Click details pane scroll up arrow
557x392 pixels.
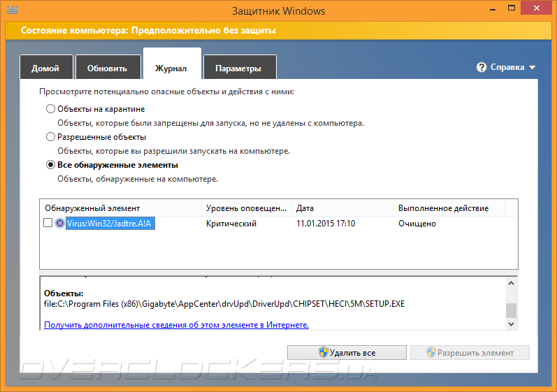click(511, 283)
